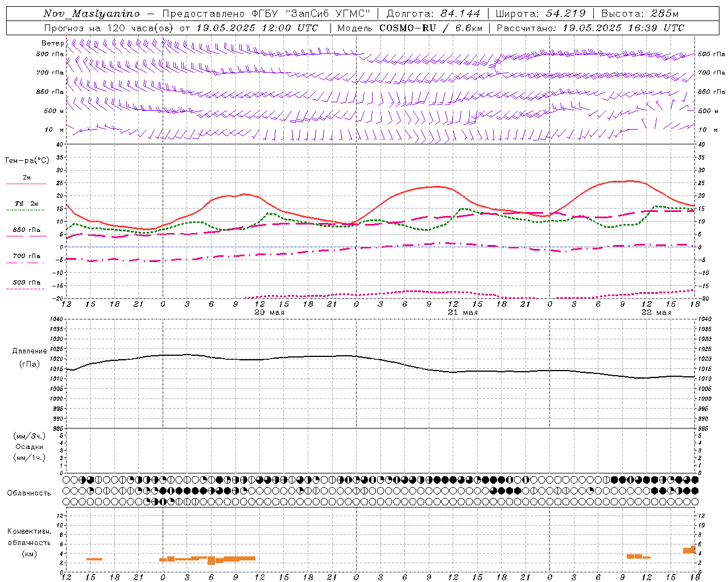This screenshot has width=728, height=582.
Task: Click the (мм/1ч.) precipitation unit label
Action: (x=30, y=458)
